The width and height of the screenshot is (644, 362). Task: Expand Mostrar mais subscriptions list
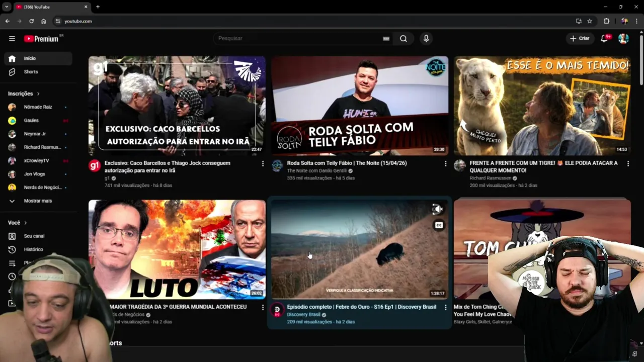tap(38, 201)
